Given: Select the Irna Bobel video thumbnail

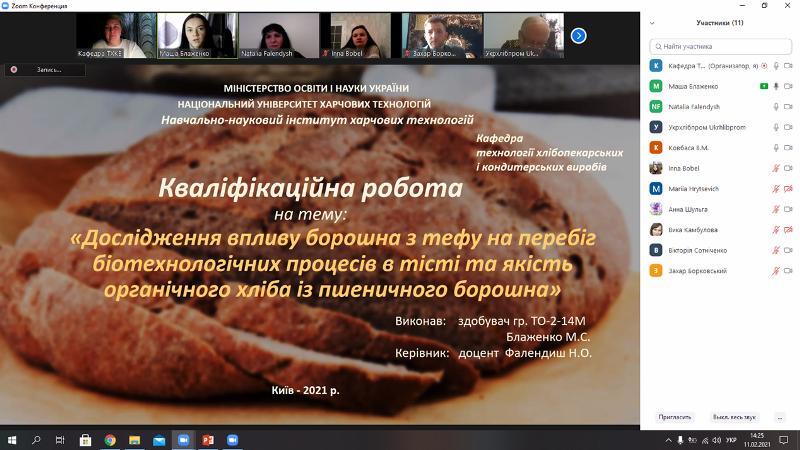Looking at the screenshot, I should tap(361, 36).
